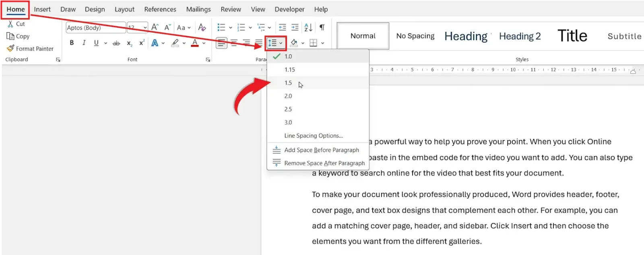
Task: Apply the Title style
Action: 572,36
